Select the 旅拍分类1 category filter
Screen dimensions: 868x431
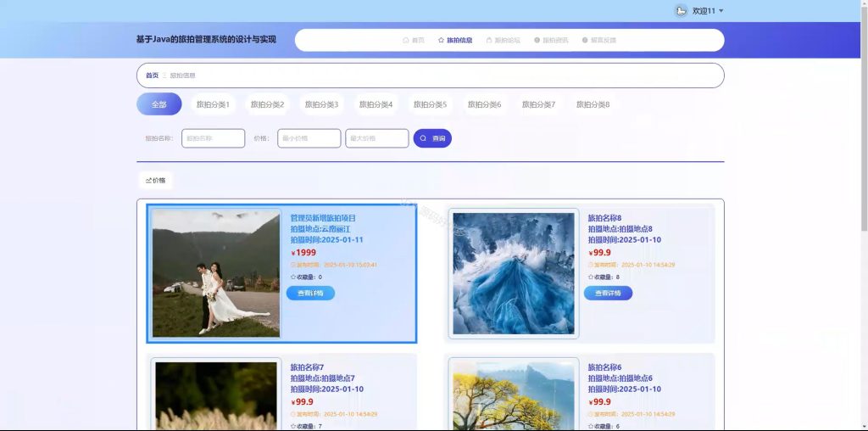pyautogui.click(x=213, y=104)
